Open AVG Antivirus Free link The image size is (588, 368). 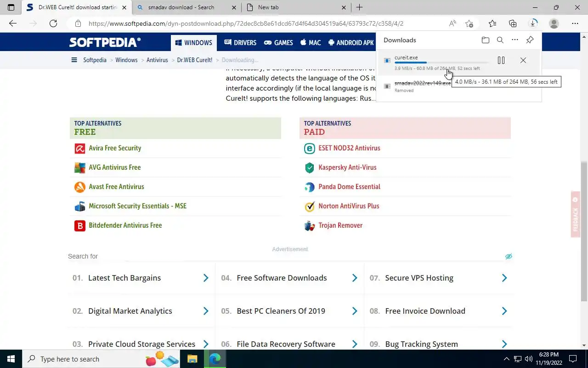[x=115, y=167]
